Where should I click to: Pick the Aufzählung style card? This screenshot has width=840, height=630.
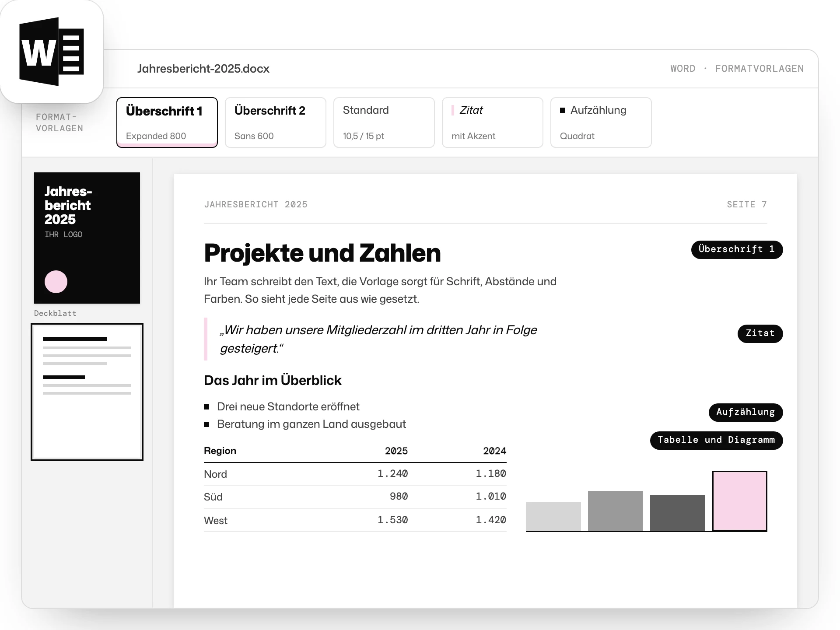pyautogui.click(x=601, y=122)
